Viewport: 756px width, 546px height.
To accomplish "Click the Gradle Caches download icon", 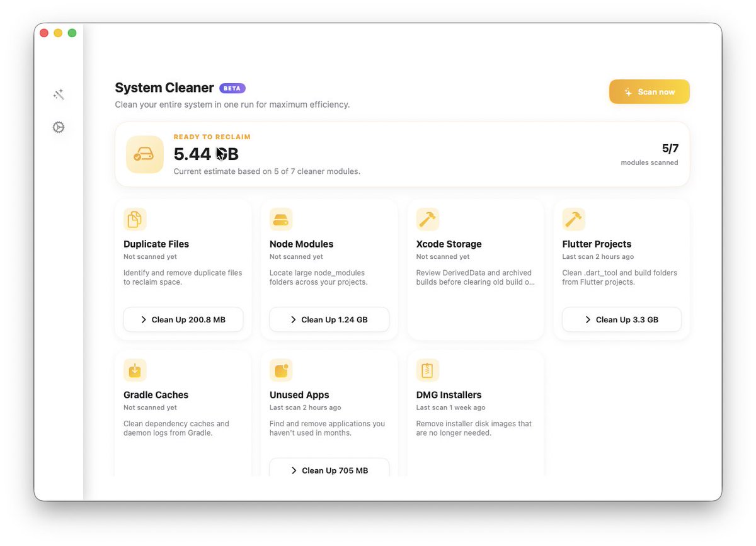I will (x=135, y=370).
